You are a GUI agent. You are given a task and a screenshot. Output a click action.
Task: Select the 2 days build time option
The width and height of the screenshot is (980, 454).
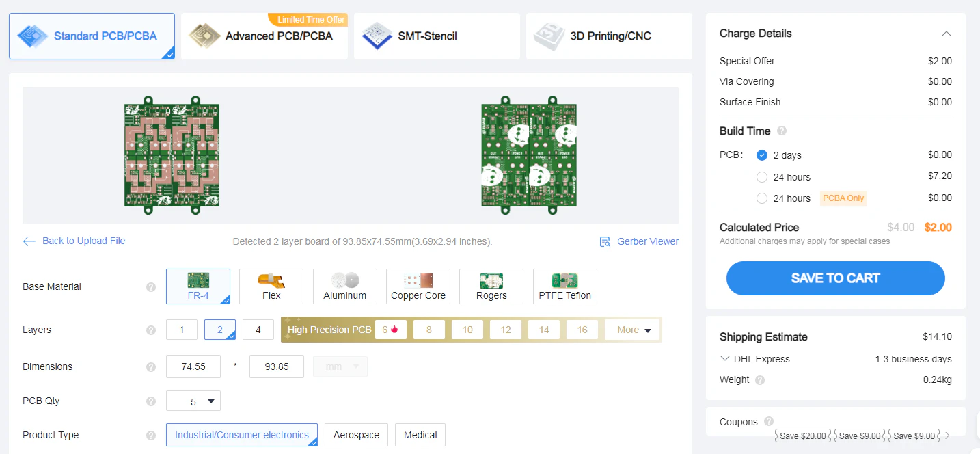(x=762, y=155)
